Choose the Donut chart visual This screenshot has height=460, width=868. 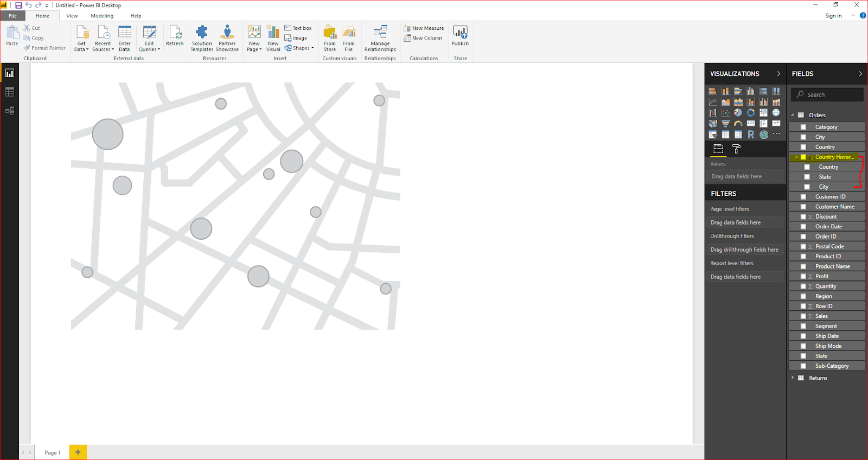click(751, 112)
